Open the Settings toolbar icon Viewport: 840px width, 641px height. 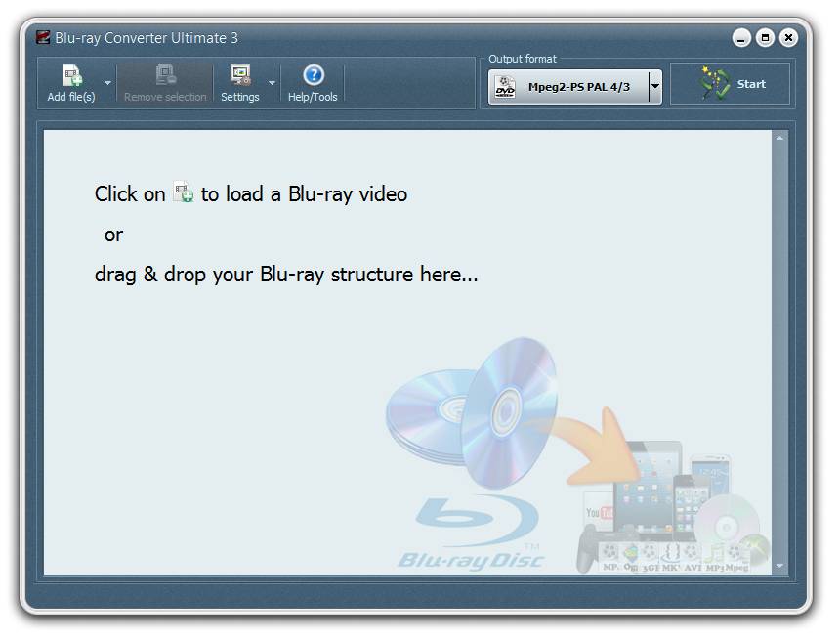point(240,75)
